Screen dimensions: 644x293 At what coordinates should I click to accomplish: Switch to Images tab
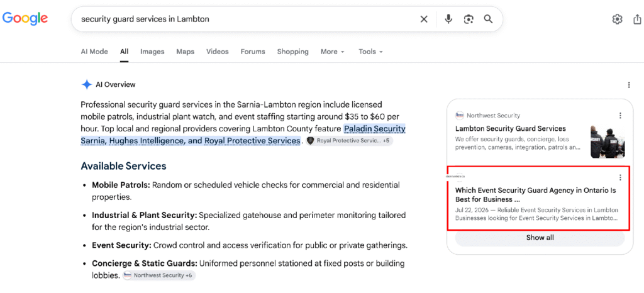pos(152,52)
